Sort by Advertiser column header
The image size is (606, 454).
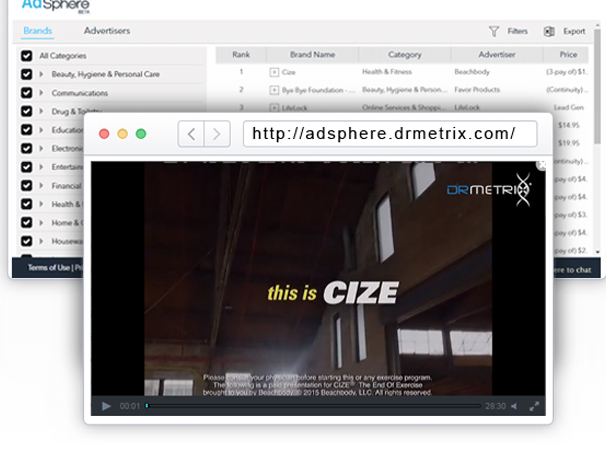tap(497, 55)
